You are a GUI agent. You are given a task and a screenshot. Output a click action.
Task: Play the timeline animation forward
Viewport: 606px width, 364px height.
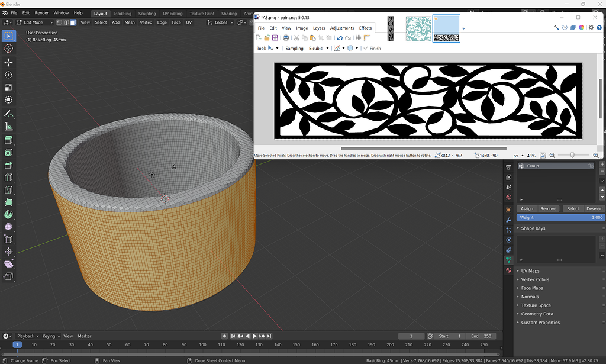click(x=254, y=336)
